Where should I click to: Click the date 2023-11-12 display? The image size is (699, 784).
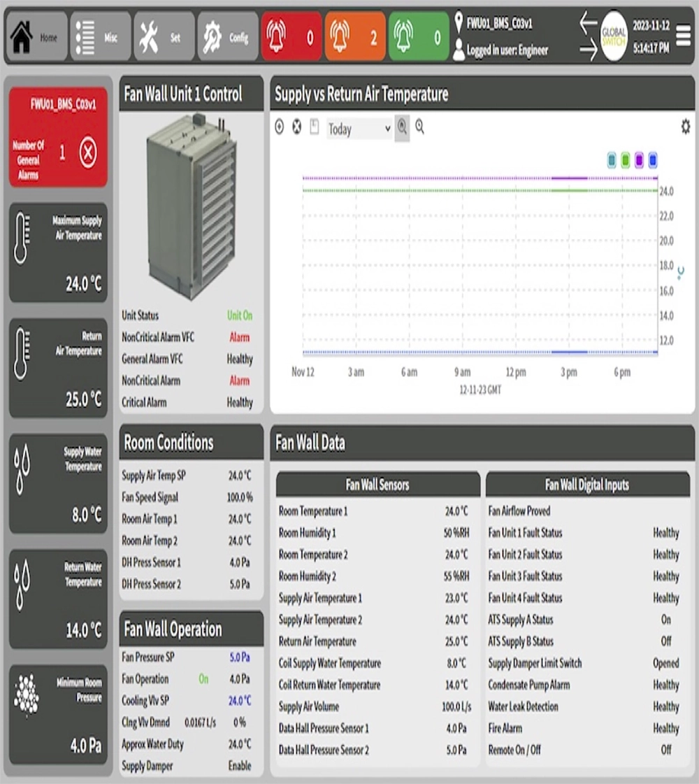[651, 25]
